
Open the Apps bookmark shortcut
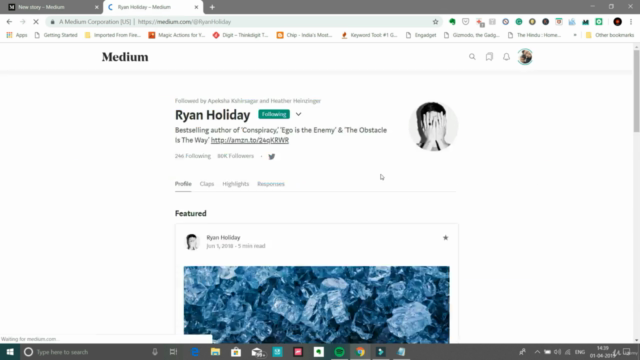pos(17,35)
